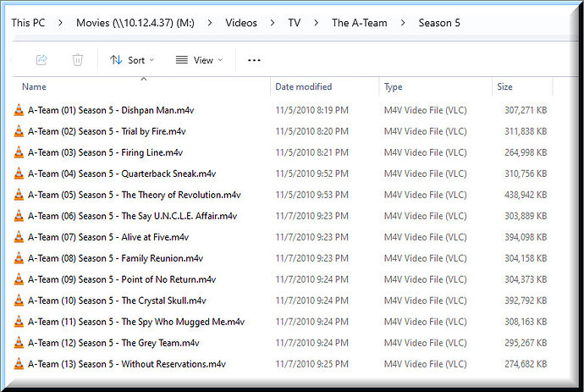Viewport: 584px width, 392px height.
Task: Select file name A-Team (12) The Grey Team.m4v
Action: 113,343
